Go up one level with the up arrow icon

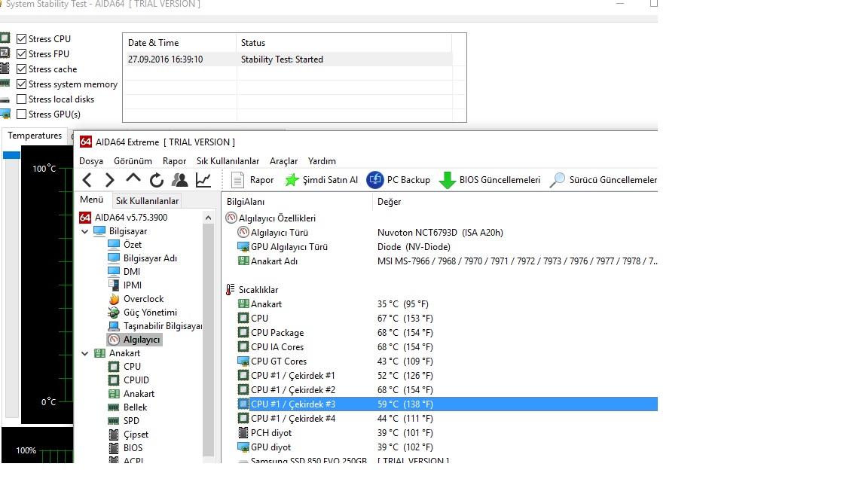[133, 178]
